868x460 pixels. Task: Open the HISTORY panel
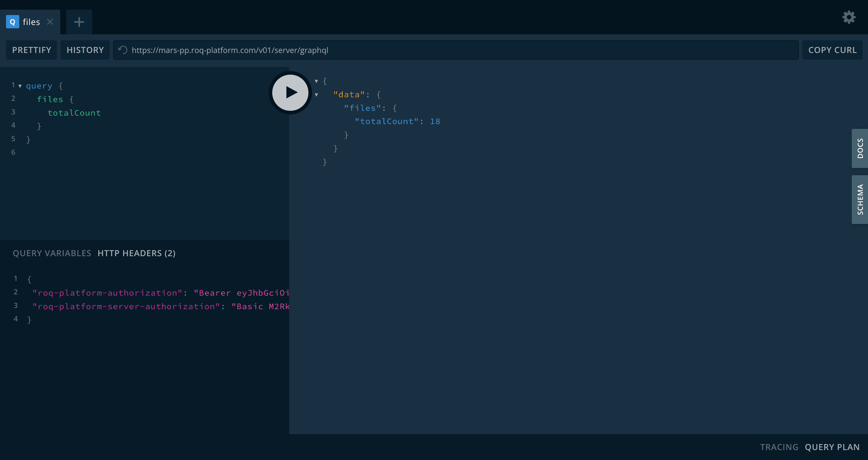tap(85, 50)
